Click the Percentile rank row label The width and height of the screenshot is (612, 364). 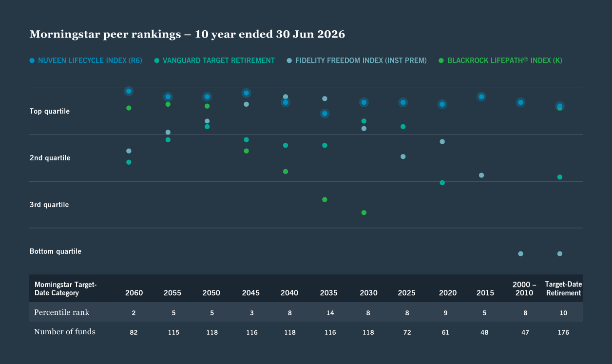pyautogui.click(x=61, y=312)
